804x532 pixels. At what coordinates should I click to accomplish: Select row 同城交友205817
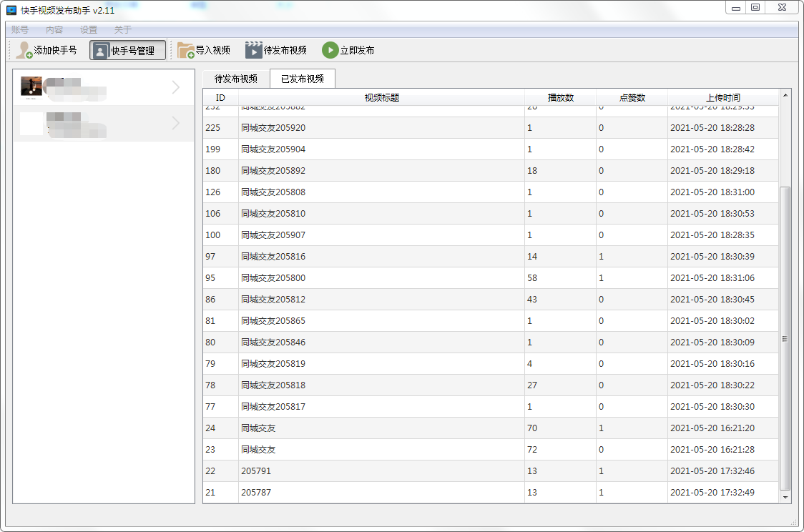(491, 406)
